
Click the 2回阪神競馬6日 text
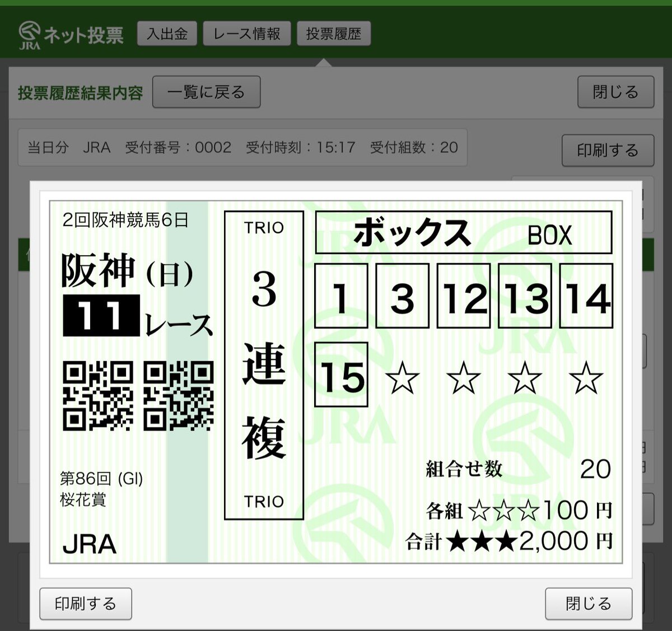(125, 220)
